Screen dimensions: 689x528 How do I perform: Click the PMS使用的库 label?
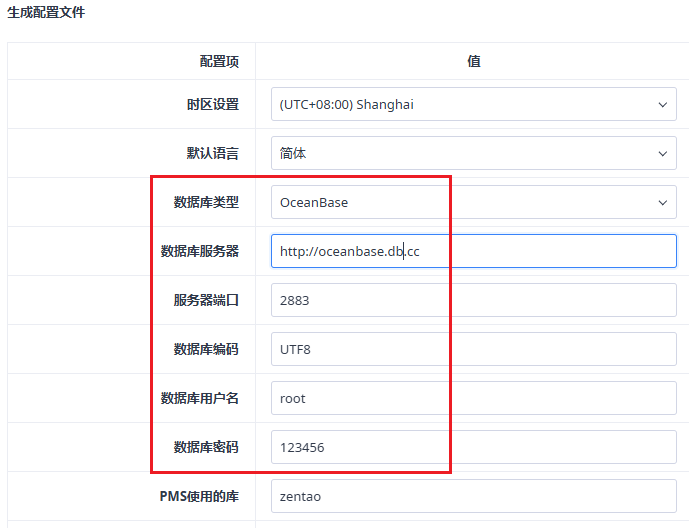tap(199, 496)
